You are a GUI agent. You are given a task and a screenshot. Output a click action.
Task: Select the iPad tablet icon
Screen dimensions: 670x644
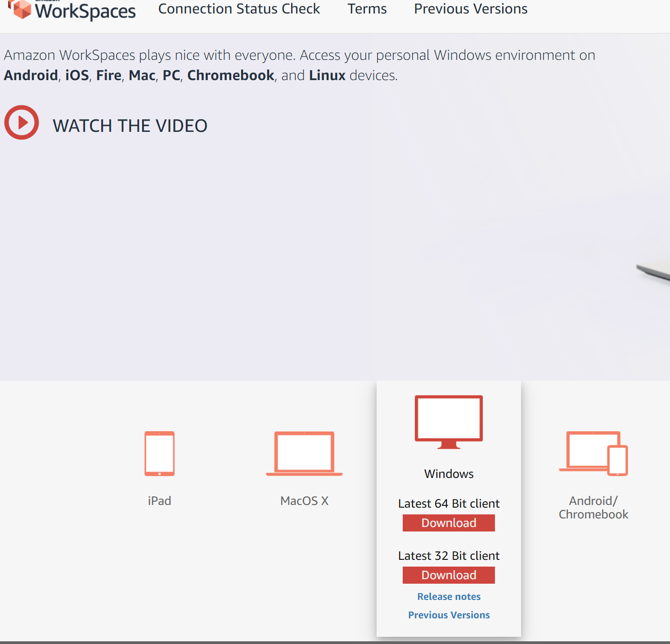pos(159,454)
